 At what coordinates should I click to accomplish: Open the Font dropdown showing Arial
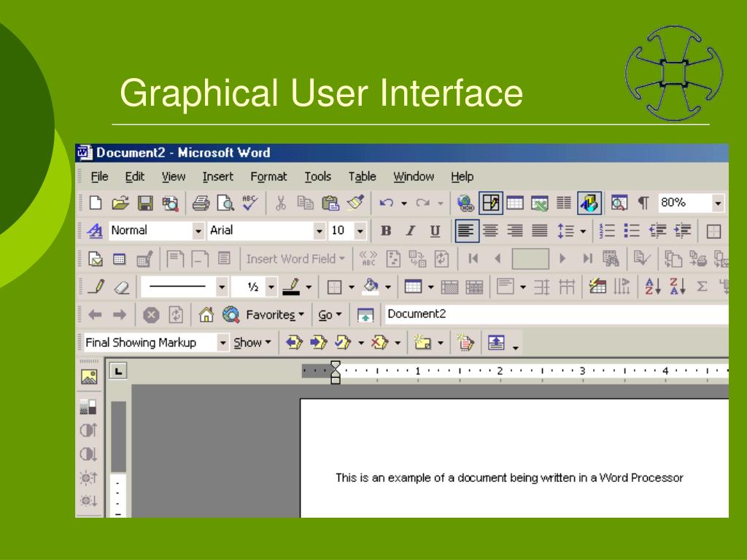(x=320, y=231)
